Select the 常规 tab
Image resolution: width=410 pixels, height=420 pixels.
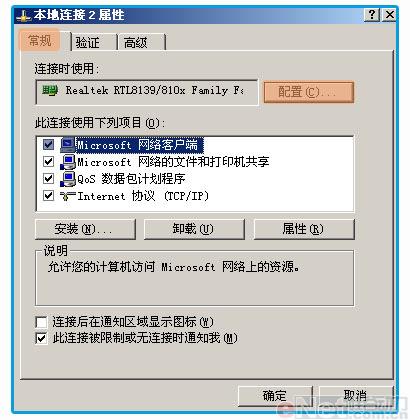pos(40,40)
